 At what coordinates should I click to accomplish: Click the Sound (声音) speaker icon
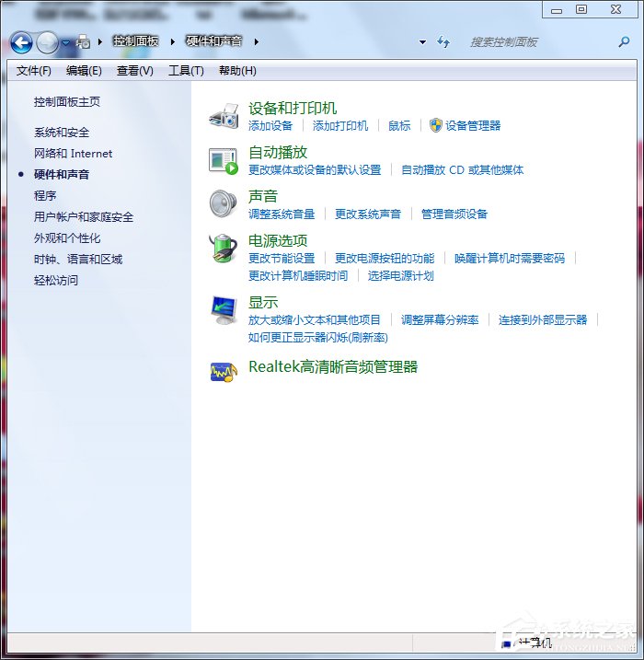coord(224,203)
